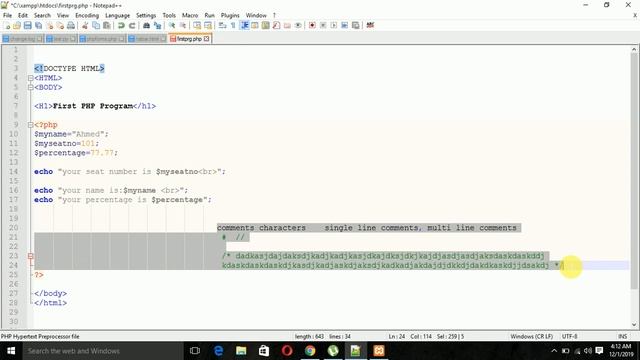This screenshot has width=640, height=360.
Task: Open the Edit menu
Action: click(23, 16)
